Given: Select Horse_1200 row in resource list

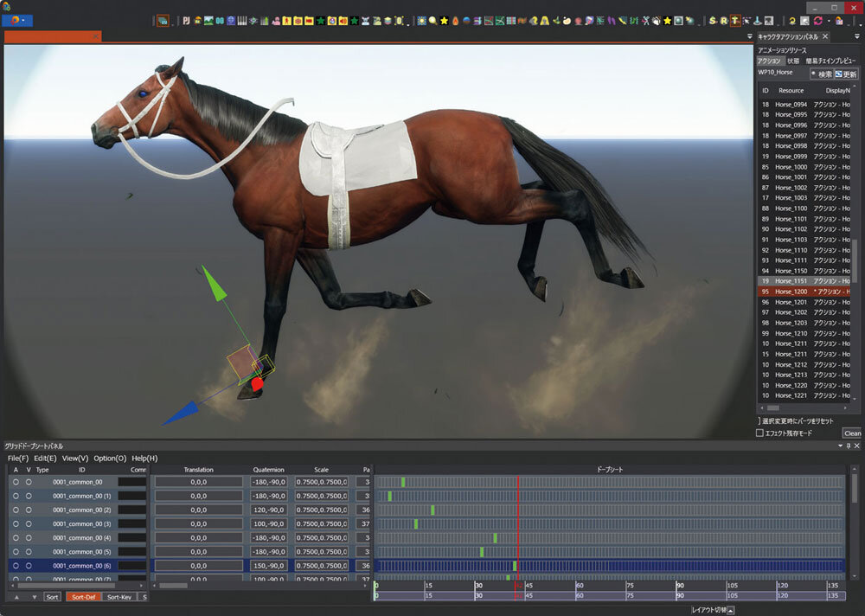Looking at the screenshot, I should tap(804, 292).
